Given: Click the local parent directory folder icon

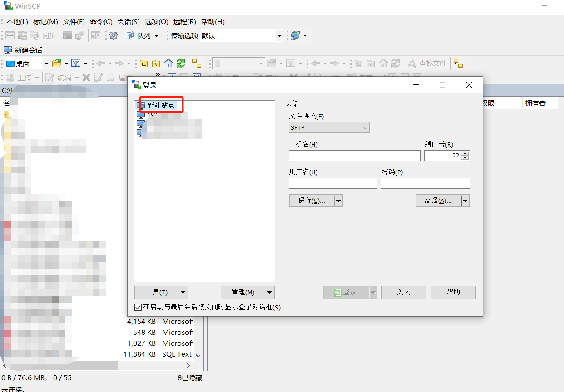Looking at the screenshot, I should pyautogui.click(x=144, y=63).
